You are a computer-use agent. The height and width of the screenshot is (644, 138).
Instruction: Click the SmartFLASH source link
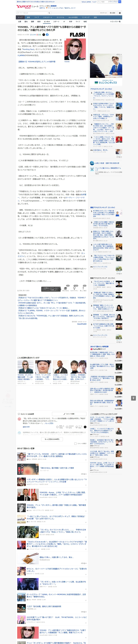82,324
